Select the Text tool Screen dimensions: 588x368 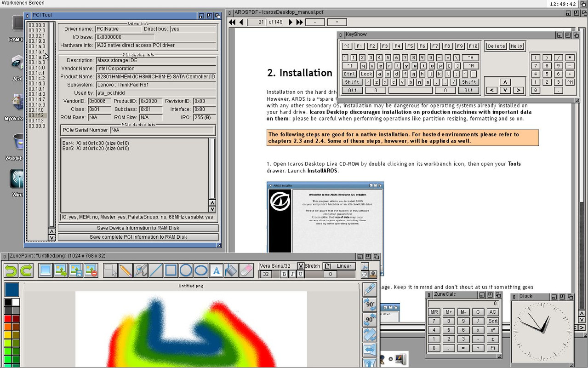(216, 270)
